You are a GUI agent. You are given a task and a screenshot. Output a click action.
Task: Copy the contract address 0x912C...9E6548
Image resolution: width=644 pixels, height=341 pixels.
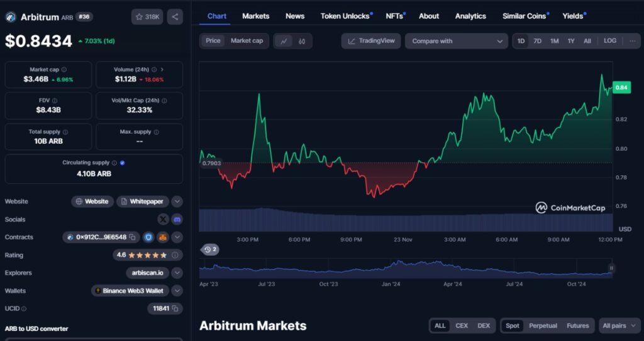point(133,237)
